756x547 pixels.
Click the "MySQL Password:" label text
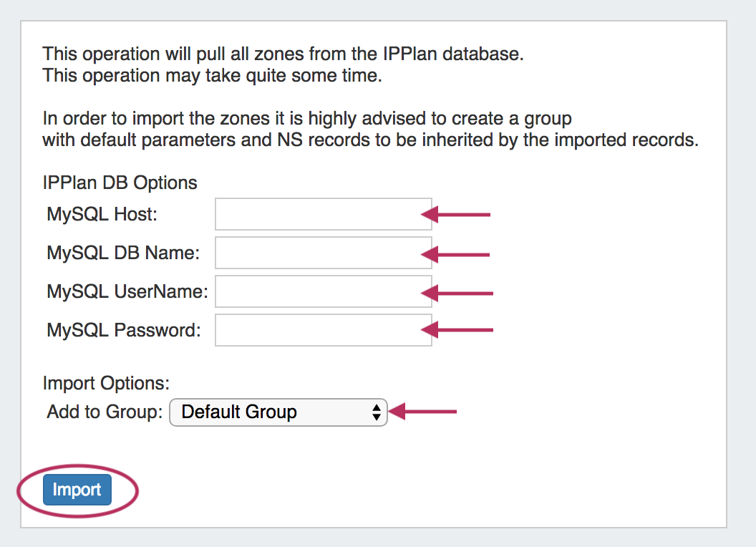point(124,330)
